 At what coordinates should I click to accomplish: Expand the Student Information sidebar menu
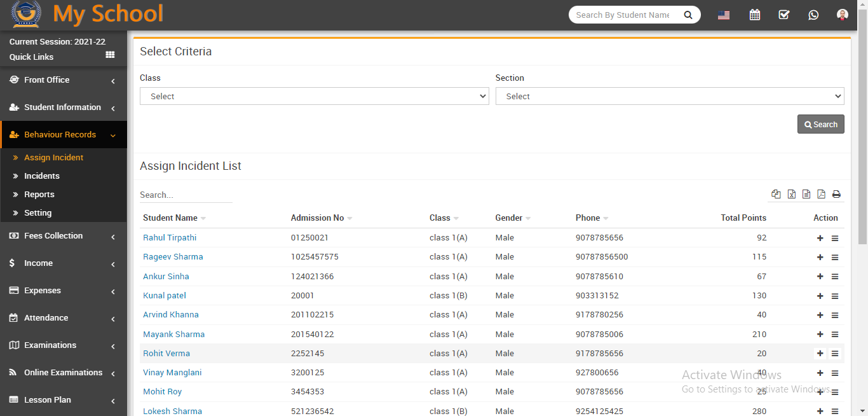click(x=64, y=107)
